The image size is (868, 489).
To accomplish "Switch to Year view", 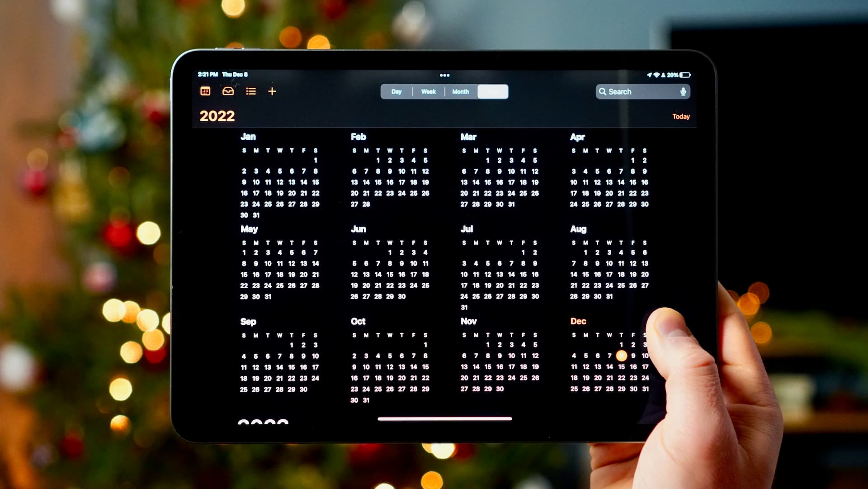I will click(492, 91).
